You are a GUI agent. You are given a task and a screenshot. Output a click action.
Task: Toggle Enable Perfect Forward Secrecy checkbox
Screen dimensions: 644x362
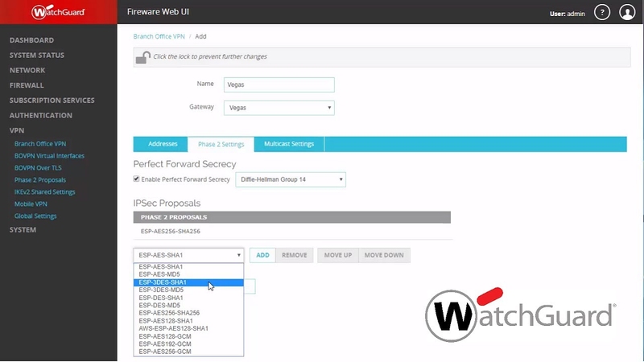pyautogui.click(x=136, y=179)
